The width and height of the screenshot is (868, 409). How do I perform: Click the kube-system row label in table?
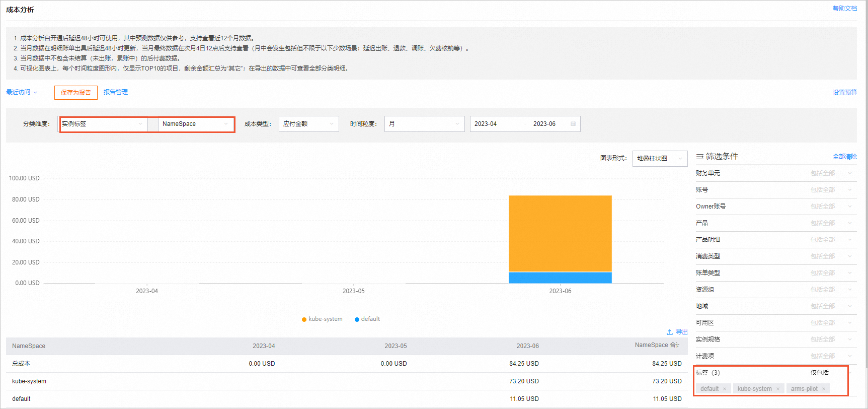point(29,381)
